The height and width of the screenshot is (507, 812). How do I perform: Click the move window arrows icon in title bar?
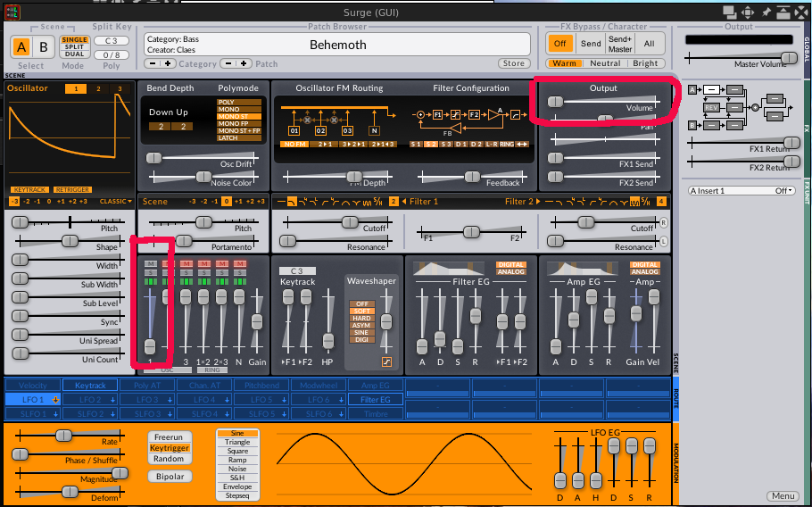point(747,12)
